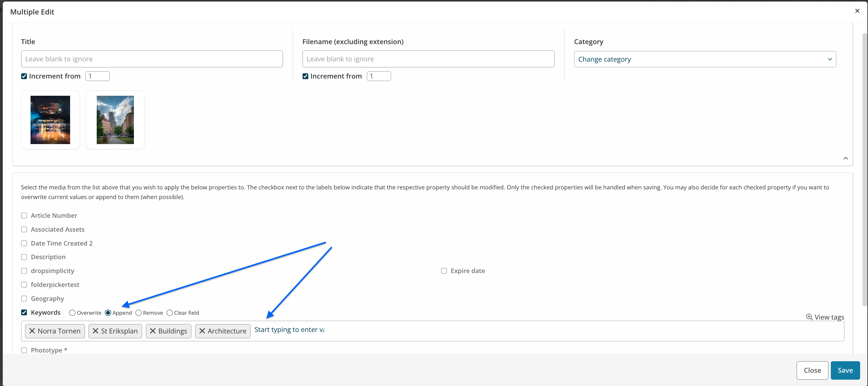This screenshot has height=386, width=868.
Task: Collapse the media panel with chevron
Action: pos(845,158)
